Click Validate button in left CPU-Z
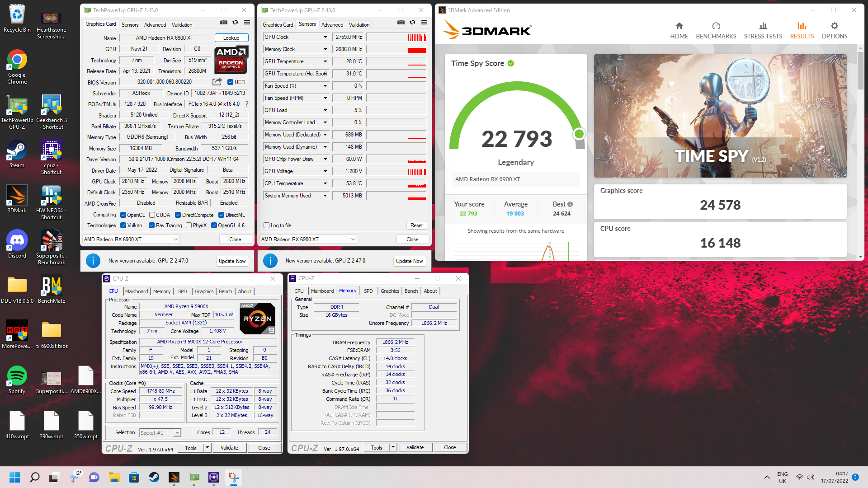Image resolution: width=868 pixels, height=488 pixels. coord(229,448)
